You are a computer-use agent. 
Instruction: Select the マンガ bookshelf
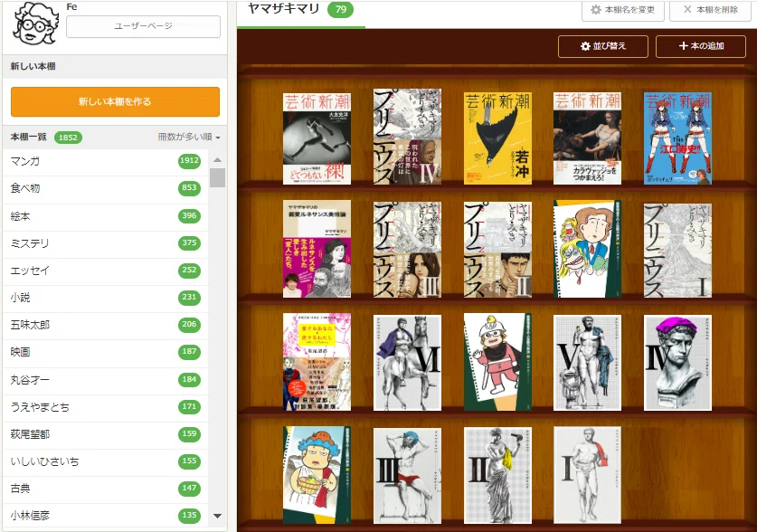click(106, 162)
